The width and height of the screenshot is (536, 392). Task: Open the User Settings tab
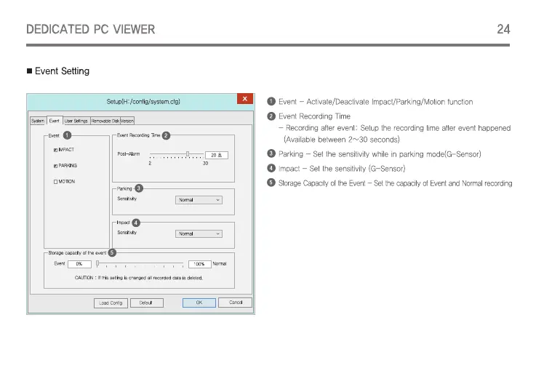(x=76, y=121)
